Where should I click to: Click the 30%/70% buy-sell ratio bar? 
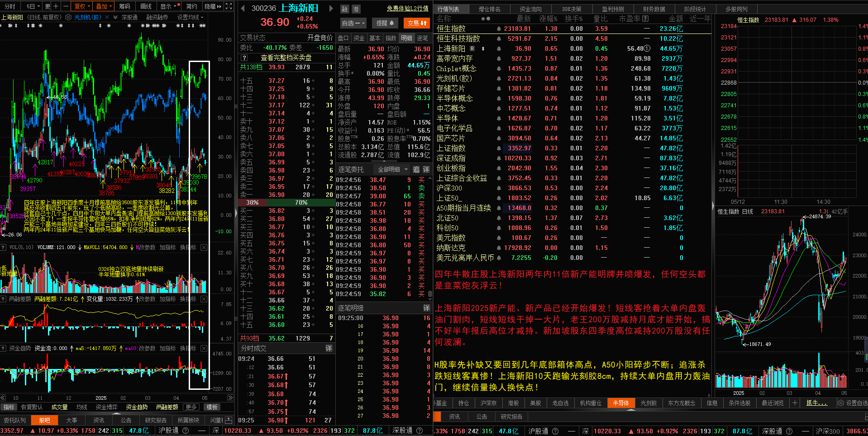[x=286, y=202]
